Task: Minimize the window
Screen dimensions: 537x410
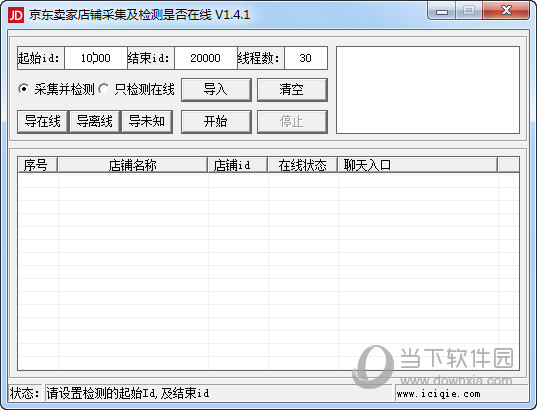Action: pos(442,11)
